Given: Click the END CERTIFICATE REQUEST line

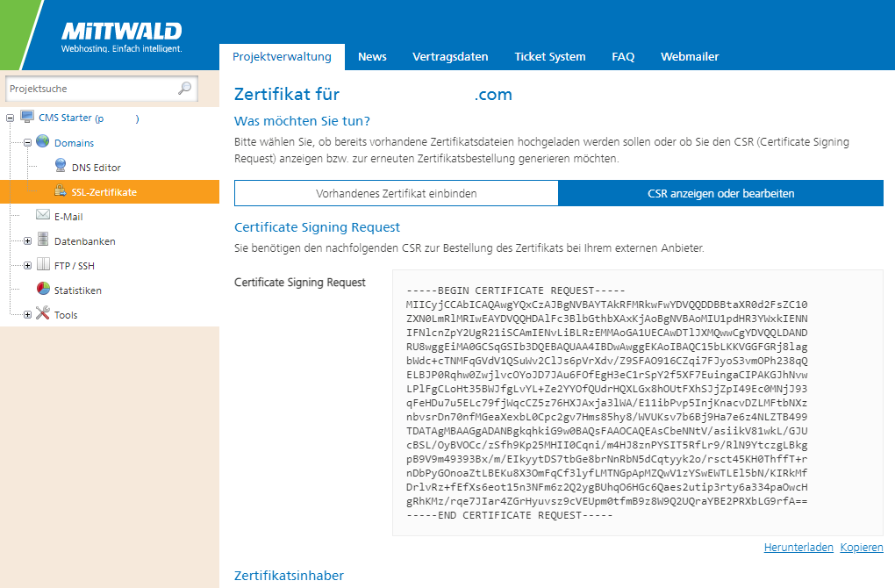Looking at the screenshot, I should 509,515.
